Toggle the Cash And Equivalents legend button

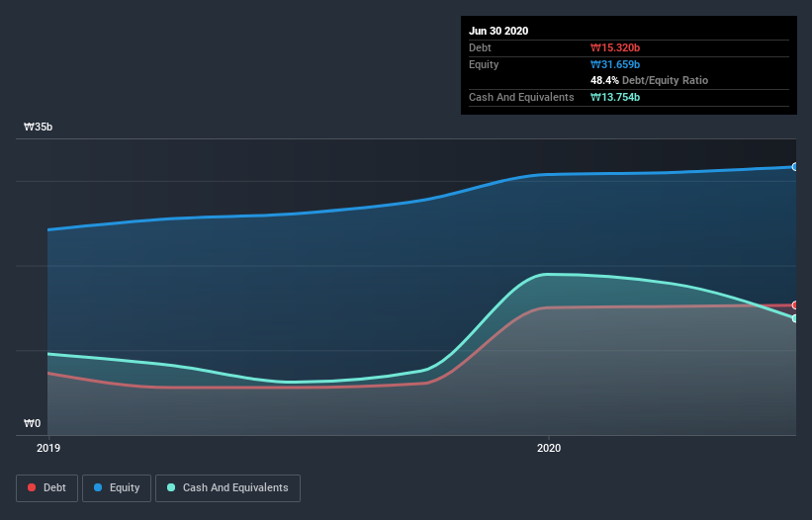[x=227, y=488]
